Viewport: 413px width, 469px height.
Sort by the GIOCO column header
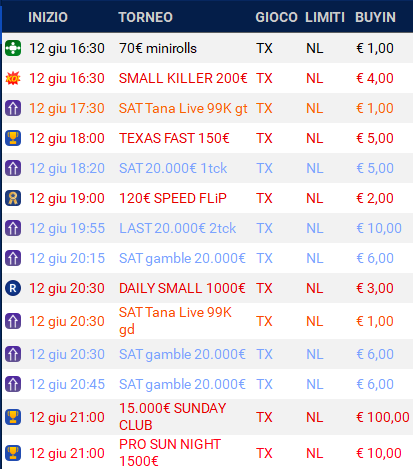pyautogui.click(x=276, y=17)
